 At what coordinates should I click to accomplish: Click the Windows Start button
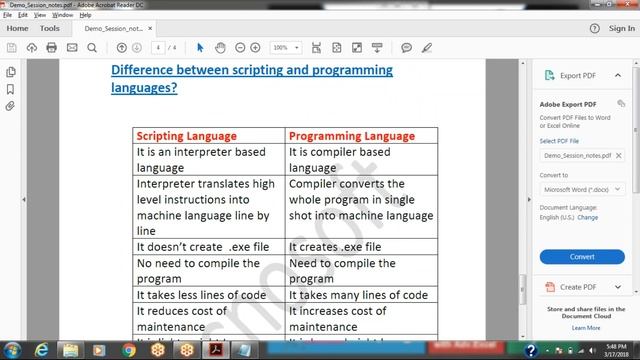[x=12, y=350]
